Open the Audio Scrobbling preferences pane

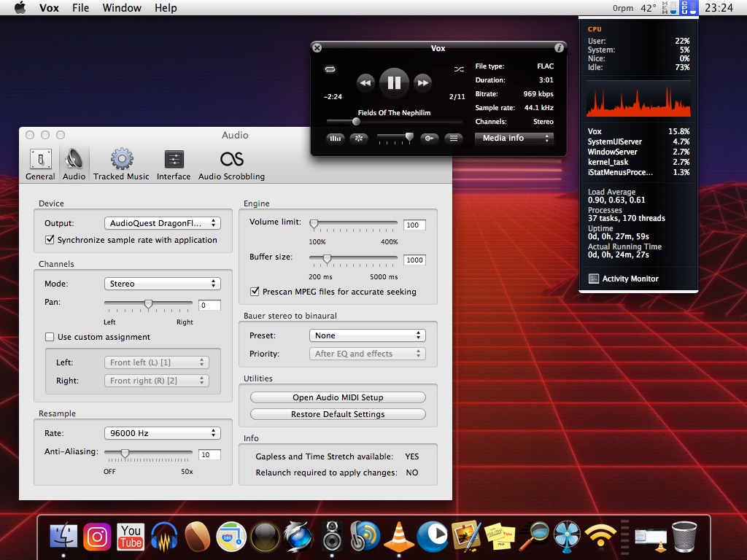(x=231, y=165)
